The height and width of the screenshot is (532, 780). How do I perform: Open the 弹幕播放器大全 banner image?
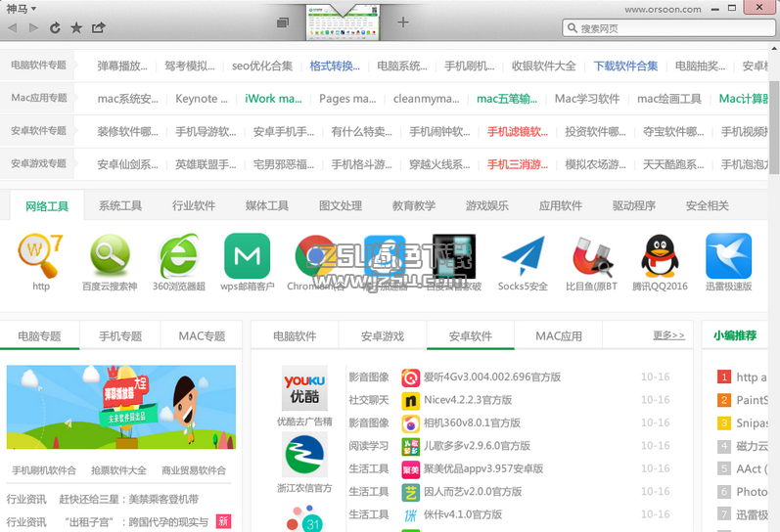[121, 407]
